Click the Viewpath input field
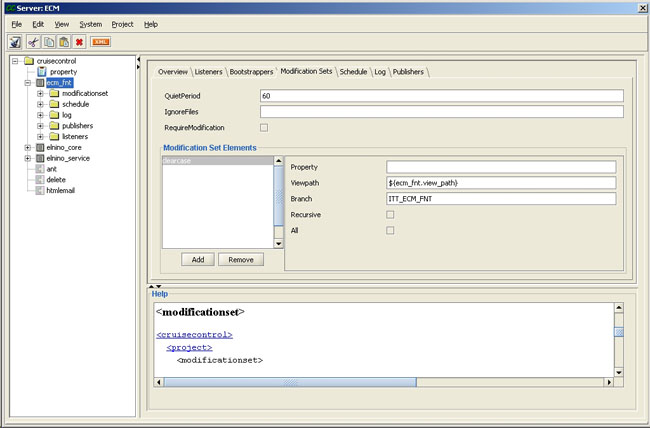 (501, 183)
